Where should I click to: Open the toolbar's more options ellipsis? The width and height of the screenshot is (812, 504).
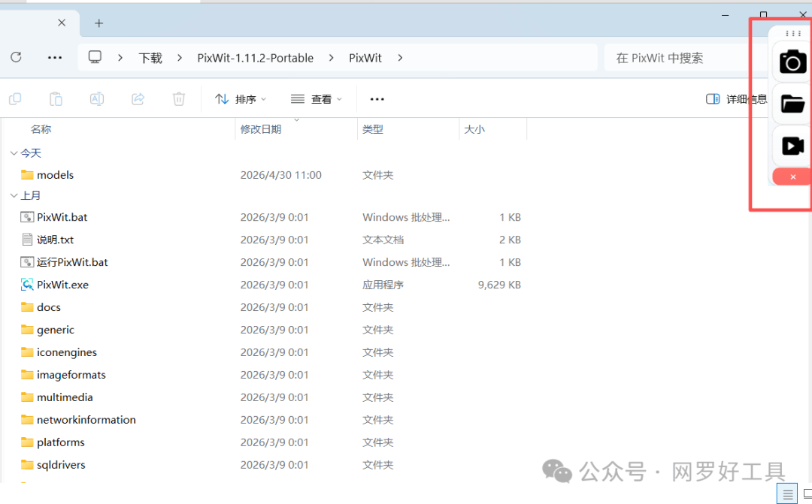377,99
